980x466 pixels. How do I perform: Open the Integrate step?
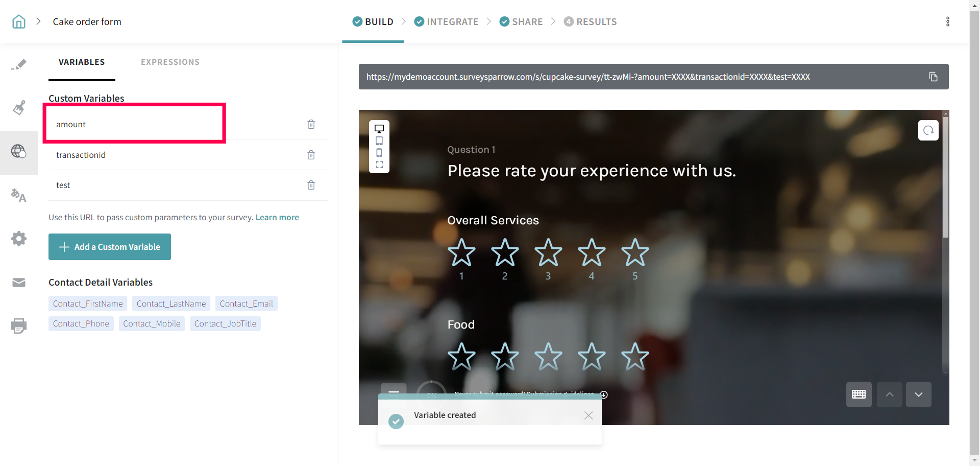click(x=447, y=21)
